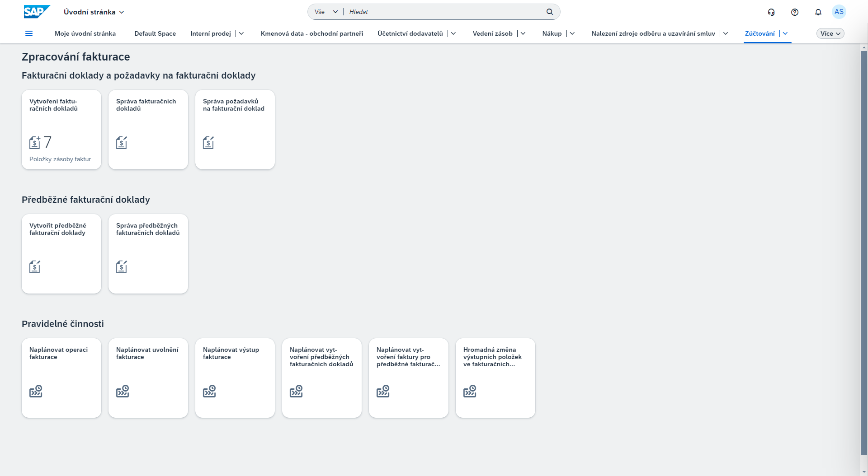Select the Nákup navigation item
868x476 pixels.
[552, 33]
